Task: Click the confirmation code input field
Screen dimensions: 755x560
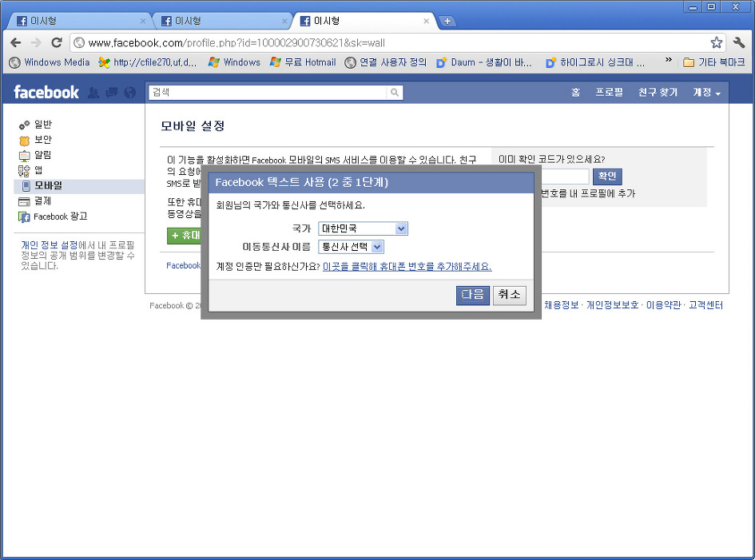Action: (x=564, y=177)
